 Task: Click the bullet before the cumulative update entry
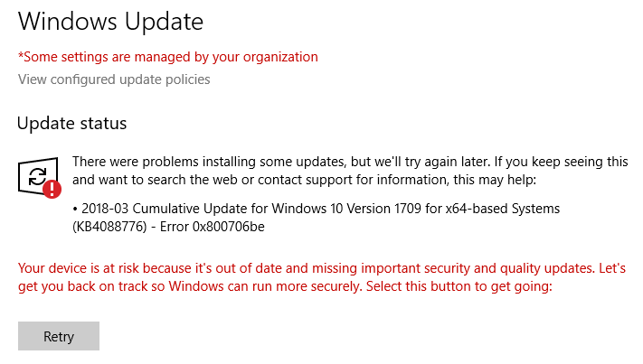(75, 210)
